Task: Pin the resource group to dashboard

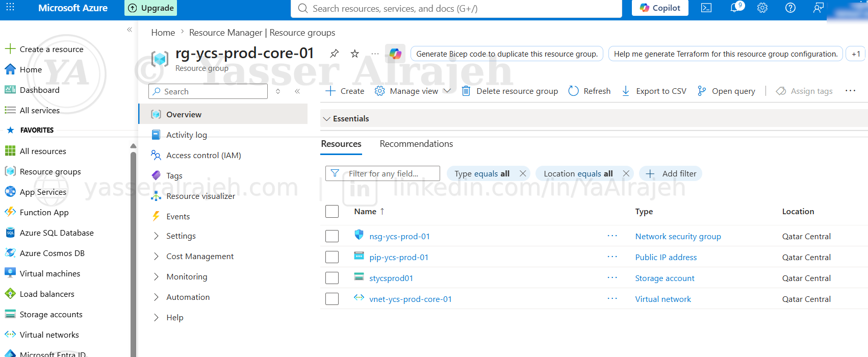Action: pos(334,54)
